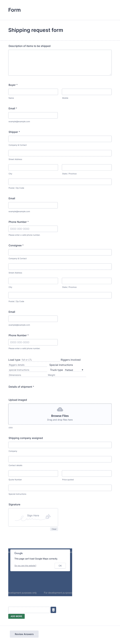Screen dimensions: 120x644
Task: Click the Review Answers button
Action: pyautogui.click(x=24, y=634)
